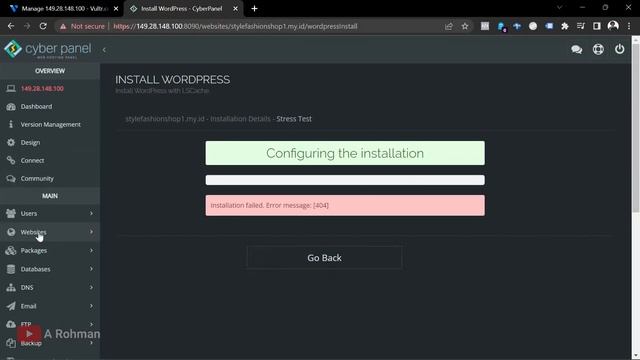Reload the page
Viewport: 640px width, 360px height.
43,26
